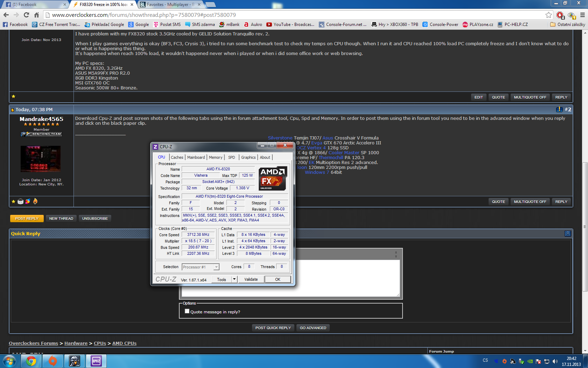Collapse the Quick Reply panel
This screenshot has height=368, width=588.
[x=568, y=233]
